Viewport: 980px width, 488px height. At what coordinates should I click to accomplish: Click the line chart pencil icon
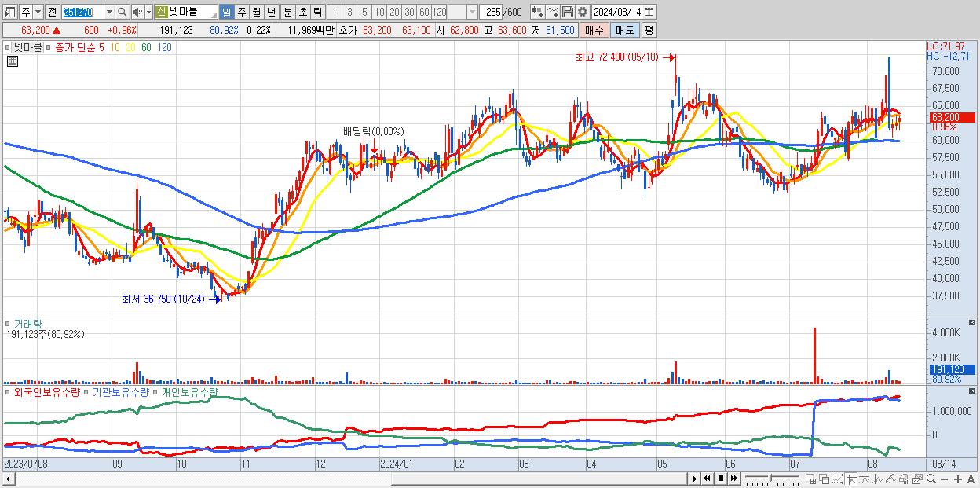pyautogui.click(x=890, y=479)
